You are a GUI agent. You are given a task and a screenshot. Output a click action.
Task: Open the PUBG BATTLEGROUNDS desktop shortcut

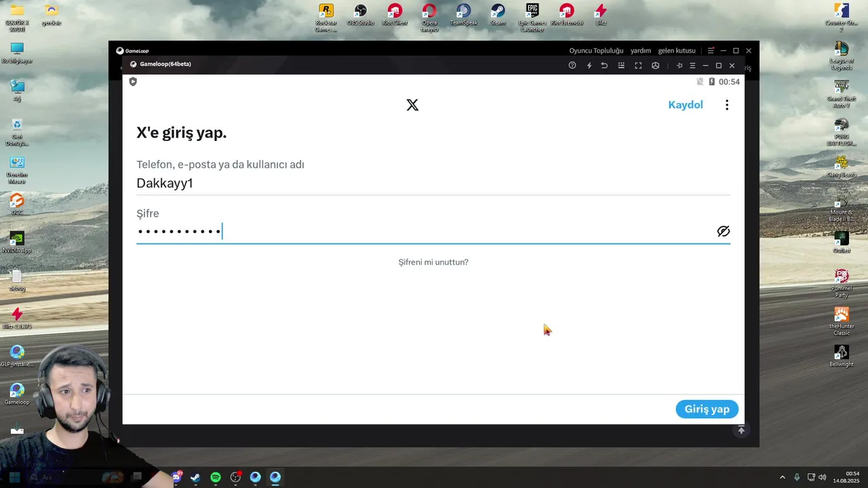[x=842, y=131]
